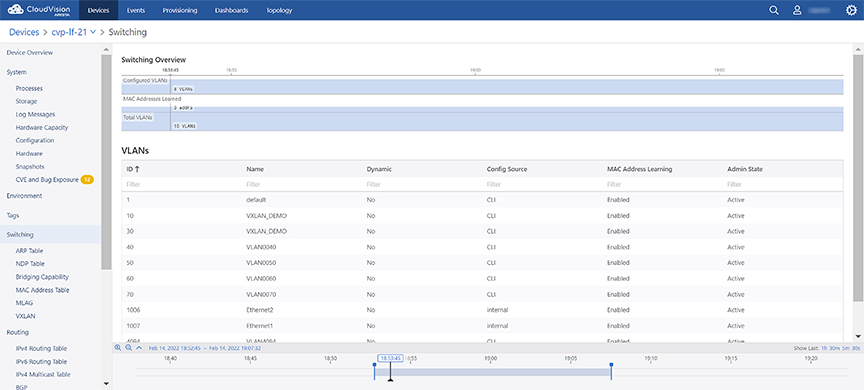864x390 pixels.
Task: Open the search magnifier in header
Action: coord(774,10)
